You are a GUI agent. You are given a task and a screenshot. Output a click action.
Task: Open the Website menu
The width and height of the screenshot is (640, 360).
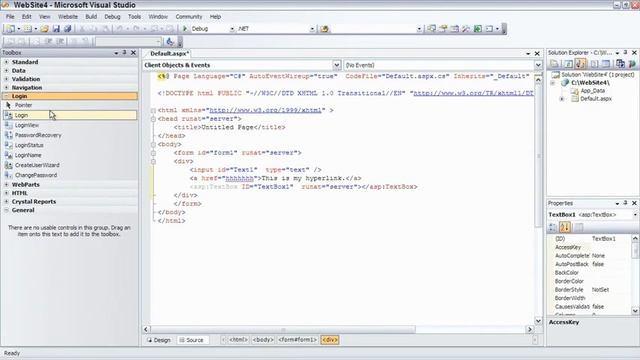tap(68, 17)
